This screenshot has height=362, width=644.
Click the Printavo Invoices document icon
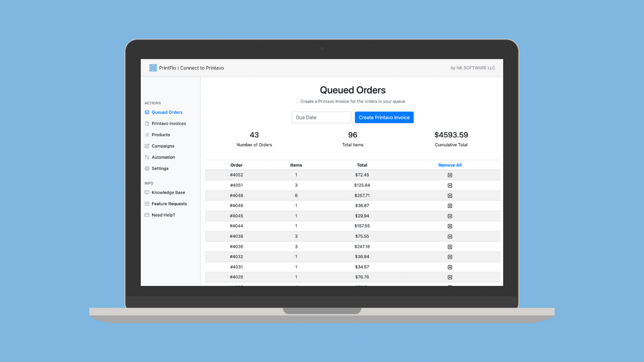point(146,123)
